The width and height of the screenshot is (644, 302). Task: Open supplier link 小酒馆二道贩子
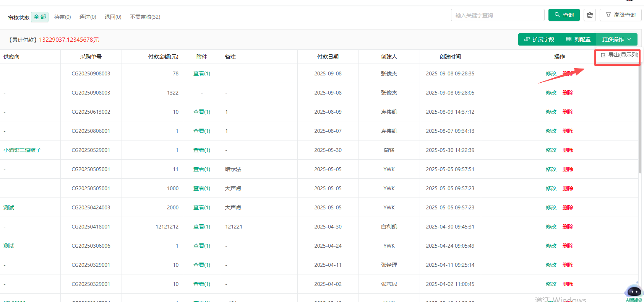[x=22, y=150]
